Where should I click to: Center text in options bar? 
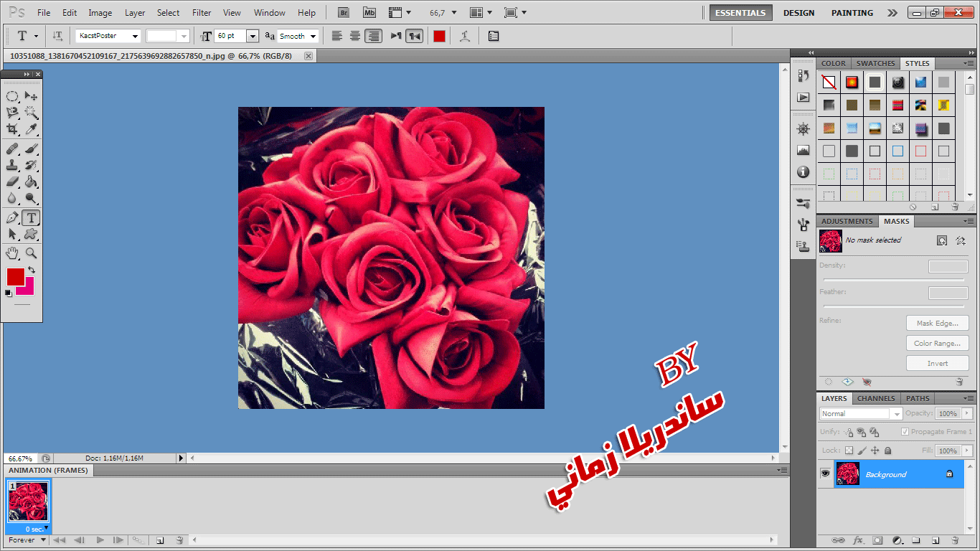(355, 36)
